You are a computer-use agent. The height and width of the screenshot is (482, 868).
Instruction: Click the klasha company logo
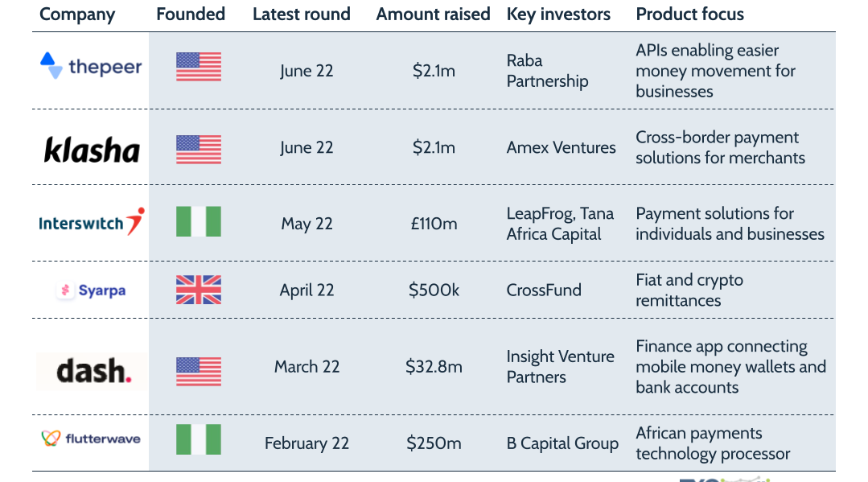click(x=92, y=150)
